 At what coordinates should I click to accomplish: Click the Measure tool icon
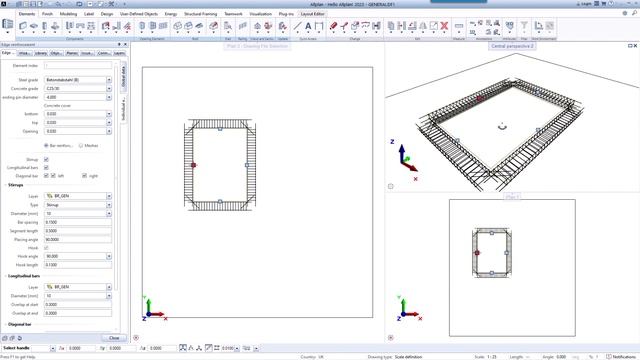coord(459,27)
